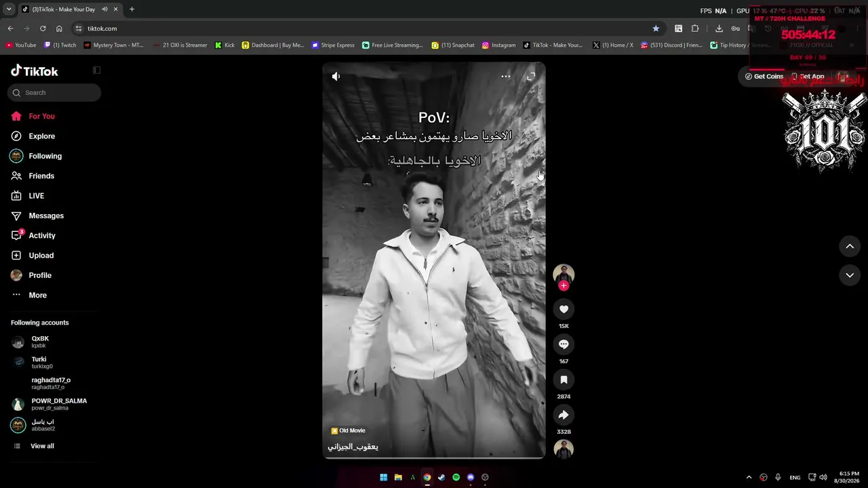
Task: Open the creator's avatar above the like button
Action: 564,274
